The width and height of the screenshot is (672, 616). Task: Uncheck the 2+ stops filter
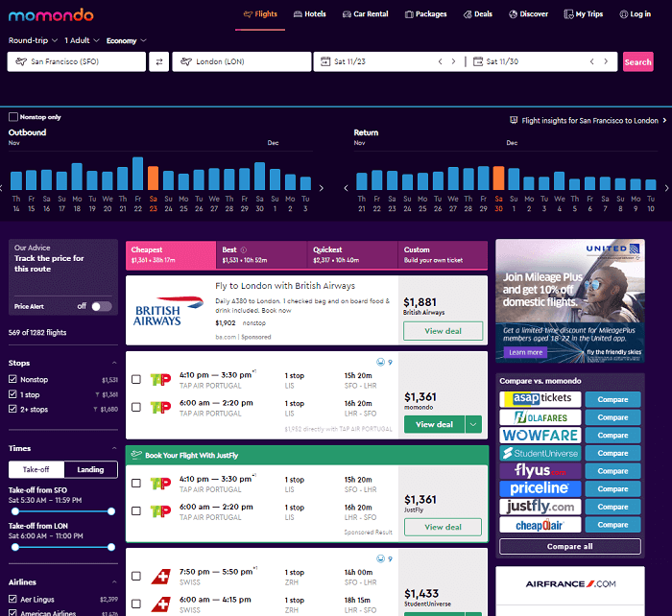[12, 409]
